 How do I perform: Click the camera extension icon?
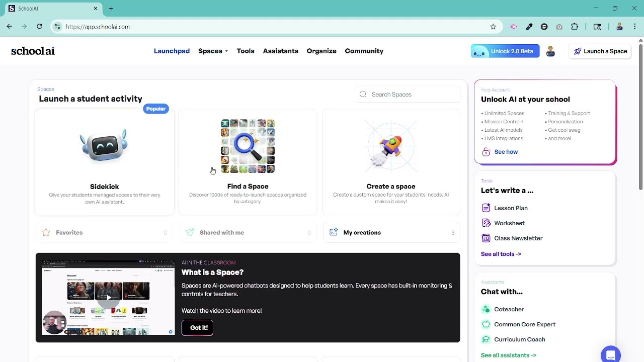559,27
